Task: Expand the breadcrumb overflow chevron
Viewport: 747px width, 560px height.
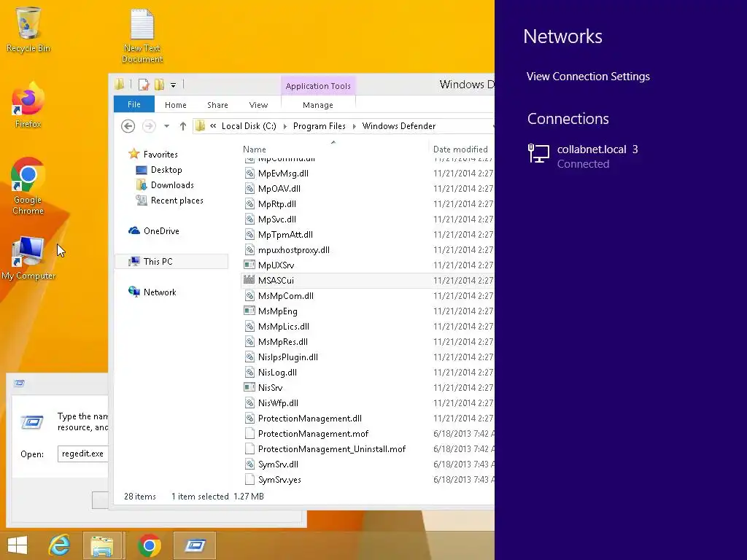Action: pyautogui.click(x=213, y=126)
